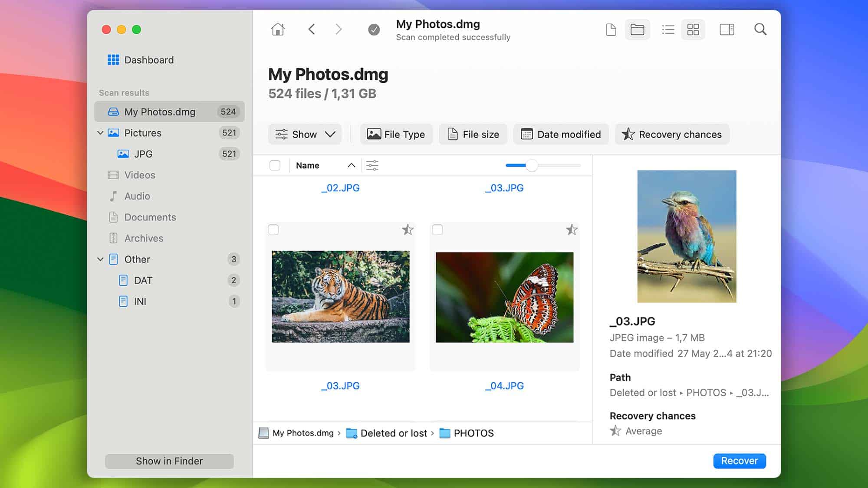Open search with magnifier icon
The width and height of the screenshot is (868, 488).
760,29
